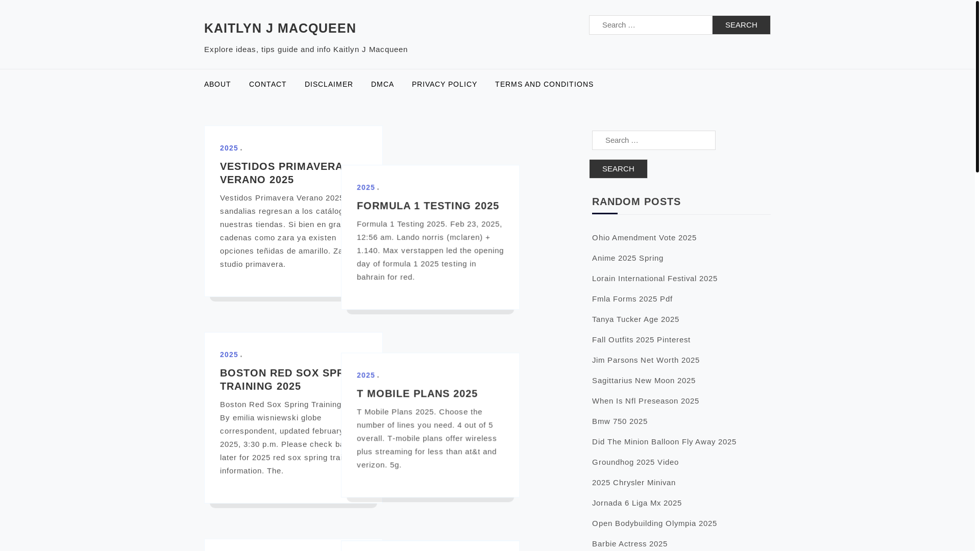This screenshot has width=980, height=551.
Task: Open the About menu item
Action: (217, 84)
